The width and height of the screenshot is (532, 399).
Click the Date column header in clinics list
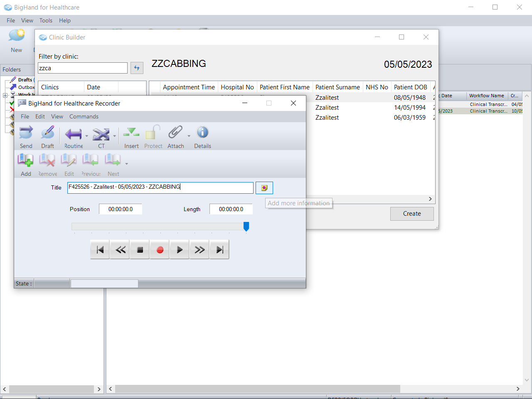pyautogui.click(x=101, y=87)
